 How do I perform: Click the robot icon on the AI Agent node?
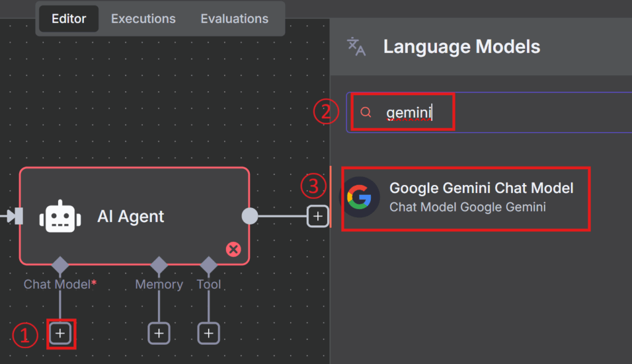[x=60, y=217]
